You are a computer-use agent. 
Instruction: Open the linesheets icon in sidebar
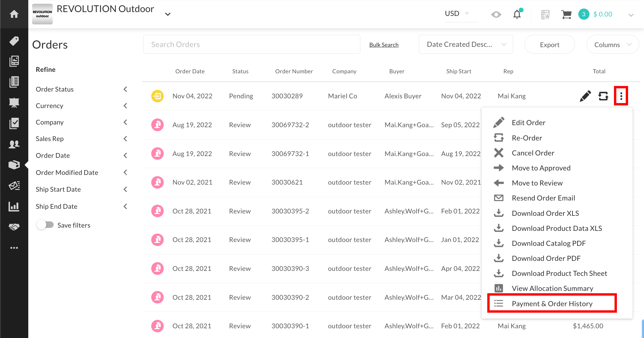[x=14, y=61]
